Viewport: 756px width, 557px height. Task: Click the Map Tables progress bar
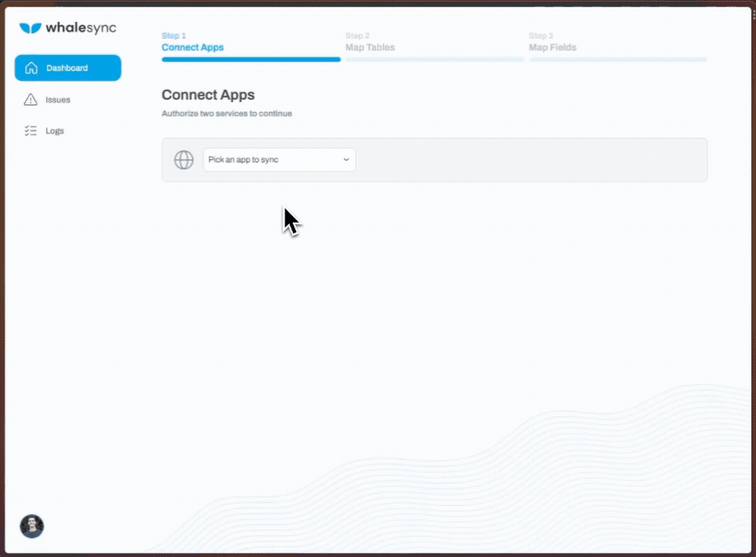435,59
